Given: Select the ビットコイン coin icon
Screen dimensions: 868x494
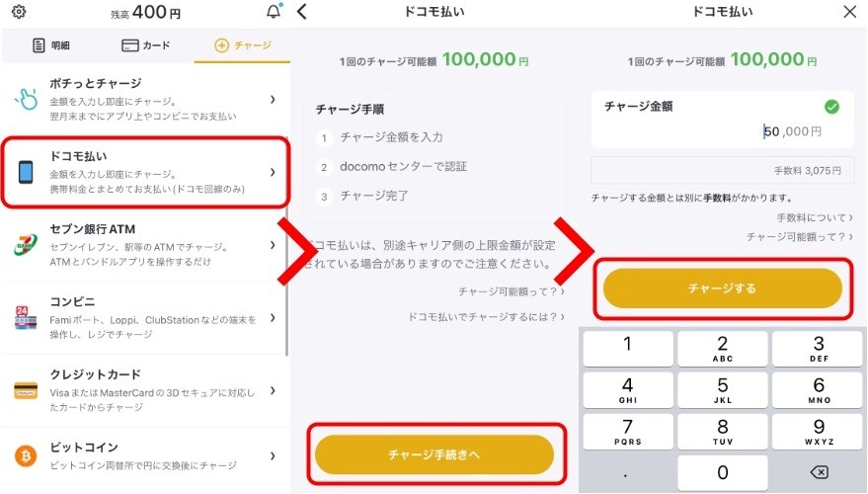Looking at the screenshot, I should [26, 455].
